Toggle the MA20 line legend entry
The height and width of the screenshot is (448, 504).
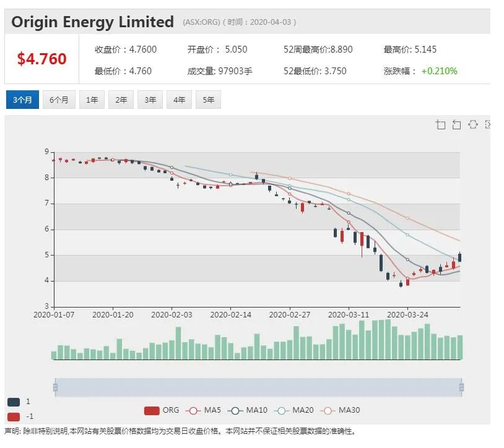point(293,410)
